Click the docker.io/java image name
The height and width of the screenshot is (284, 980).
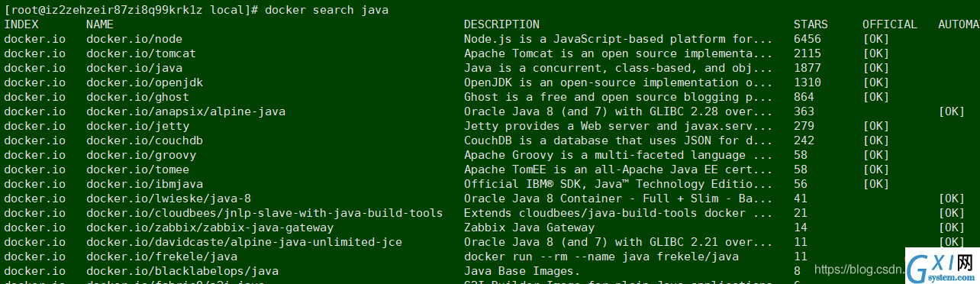[x=134, y=68]
